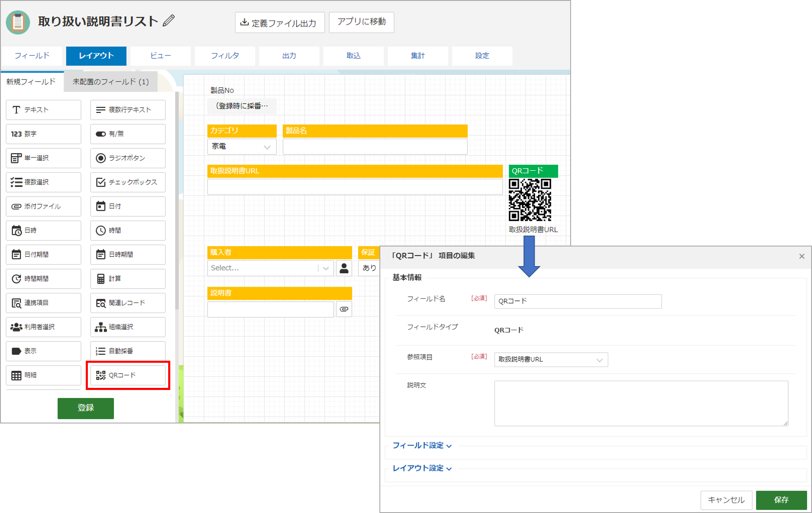The height and width of the screenshot is (513, 812).
Task: Add a 添付ファイル field
Action: click(x=44, y=206)
